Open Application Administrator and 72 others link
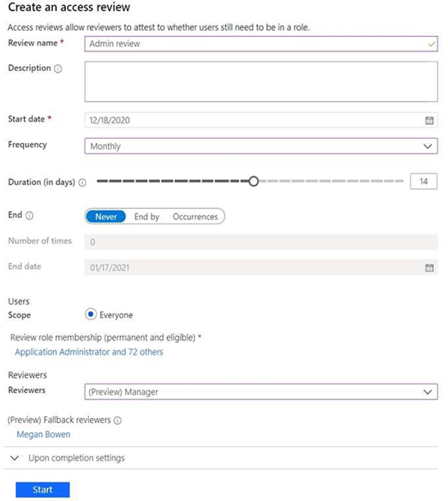 coord(89,352)
